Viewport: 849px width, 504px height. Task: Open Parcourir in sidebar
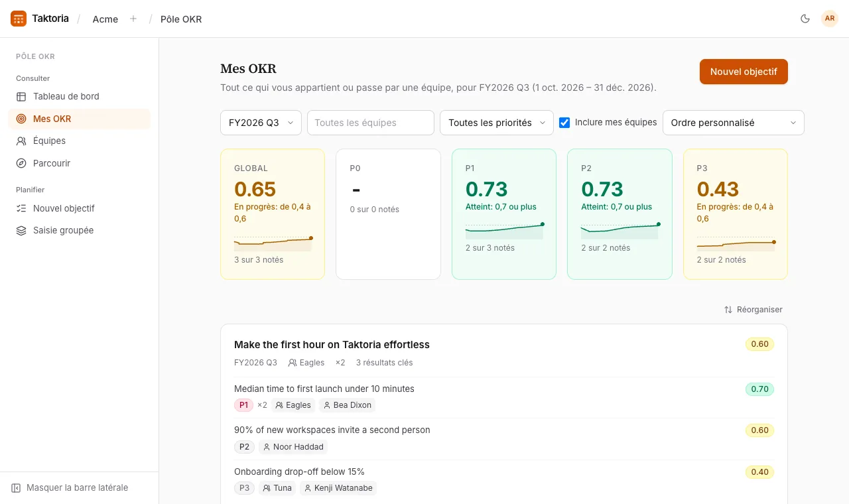[x=79, y=163]
